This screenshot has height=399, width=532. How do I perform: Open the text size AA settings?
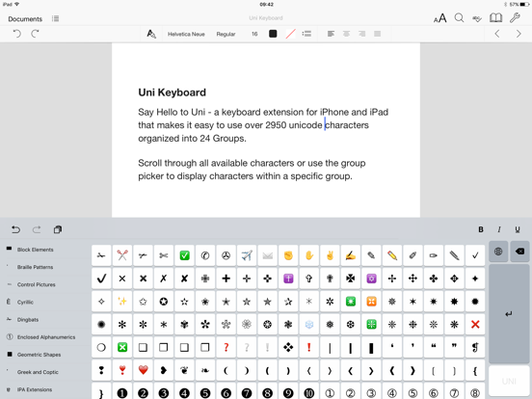(440, 18)
